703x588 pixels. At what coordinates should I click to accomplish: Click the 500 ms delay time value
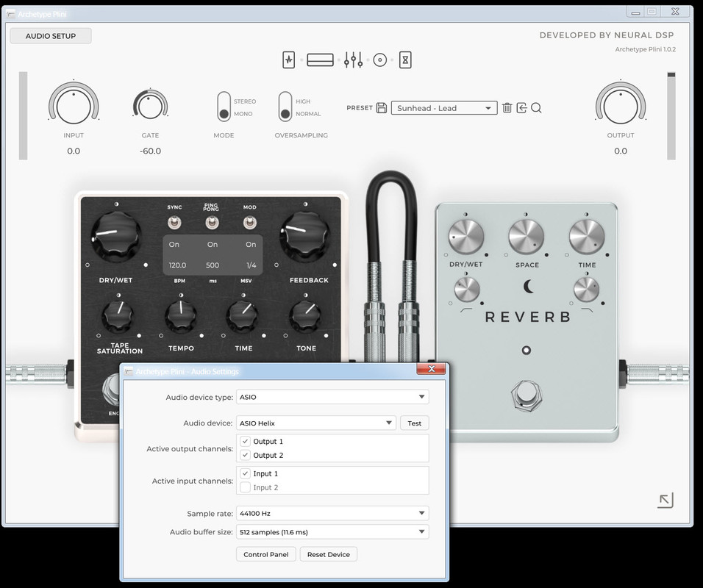[213, 265]
